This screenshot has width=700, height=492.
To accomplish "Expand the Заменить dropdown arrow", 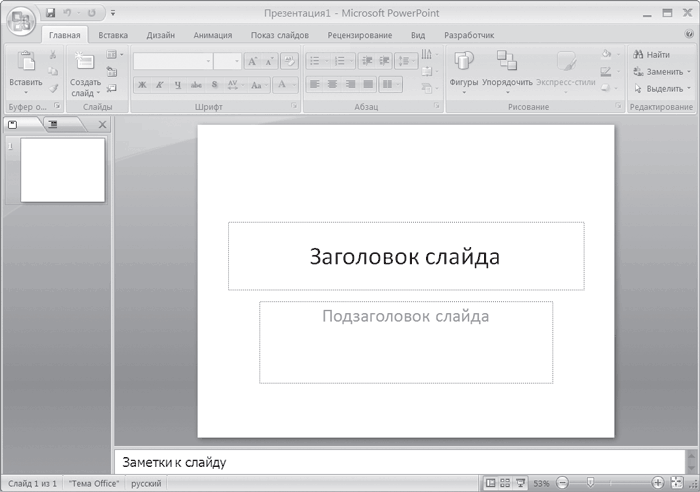I will [689, 71].
